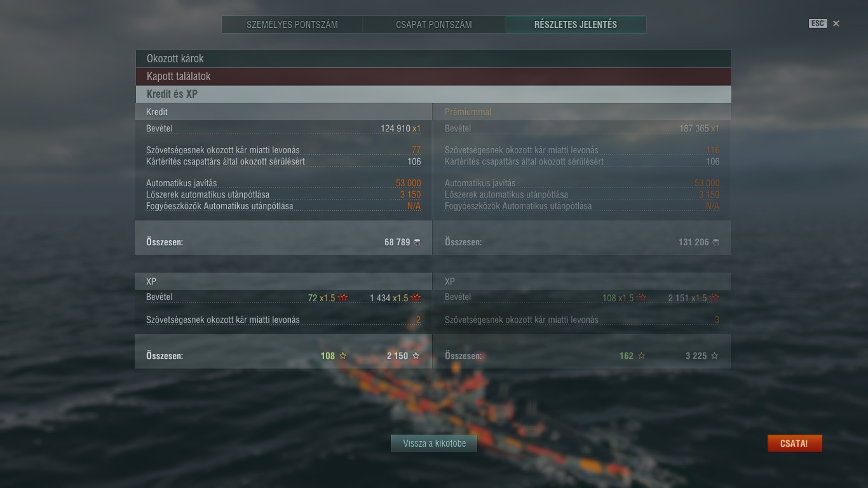Viewport: 868px width, 488px height.
Task: Start a battle with the CSATA! button
Action: [795, 444]
